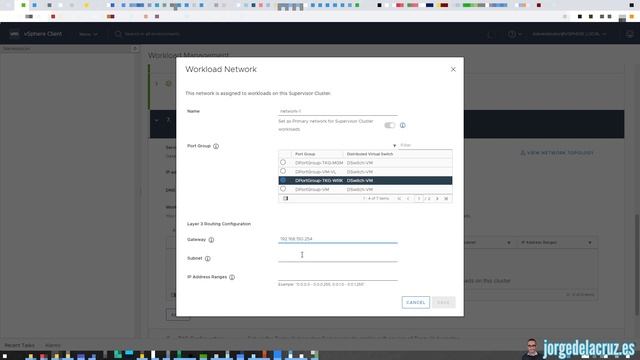
Task: Select DPortGroup-VM-VL radio button
Action: [x=283, y=171]
